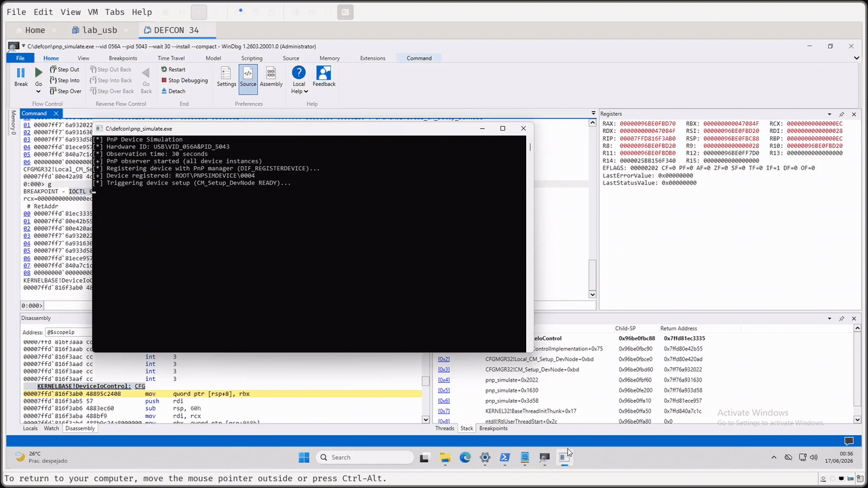Open Stack panel options dropdown arrow

[829, 319]
